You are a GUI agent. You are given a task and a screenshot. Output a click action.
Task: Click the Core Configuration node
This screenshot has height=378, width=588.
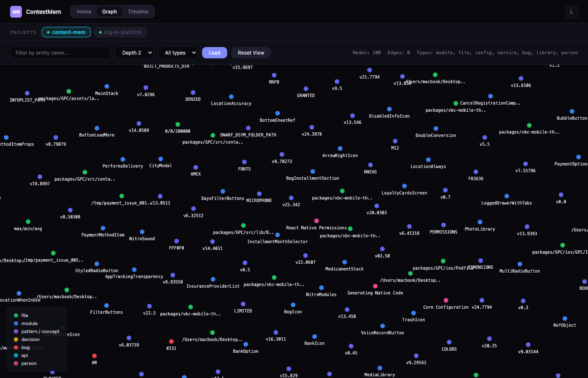pyautogui.click(x=446, y=300)
